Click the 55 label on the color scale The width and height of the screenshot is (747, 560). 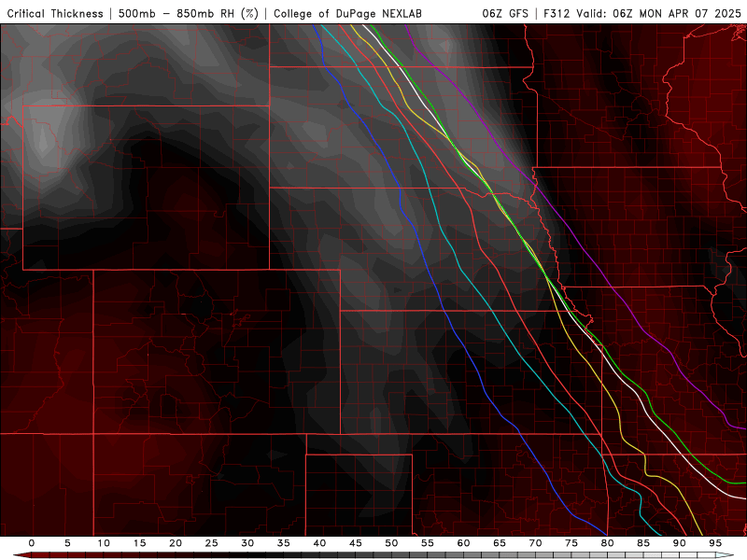point(428,543)
